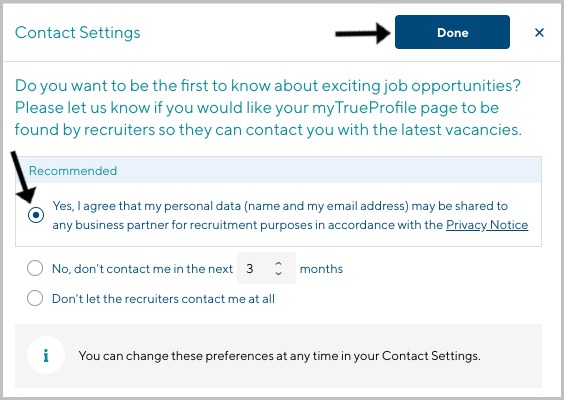
Task: Decrease months with the down stepper arrow
Action: 278,273
